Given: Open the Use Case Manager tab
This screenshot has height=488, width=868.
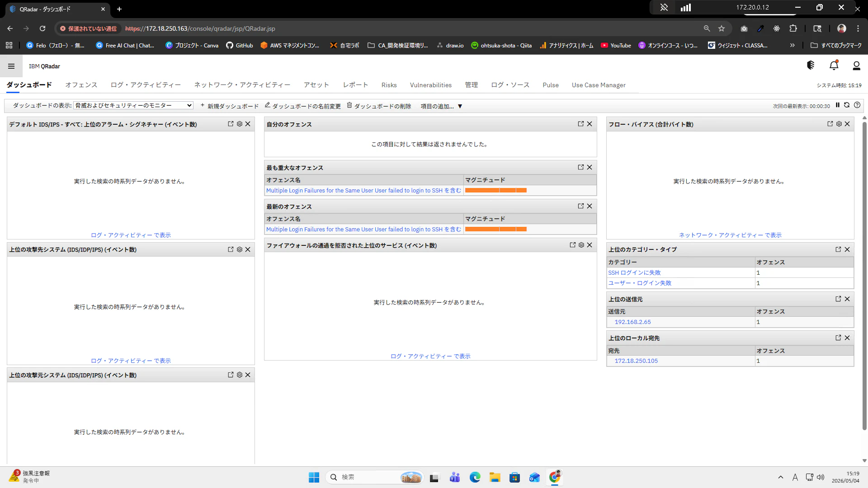Looking at the screenshot, I should click(x=599, y=85).
